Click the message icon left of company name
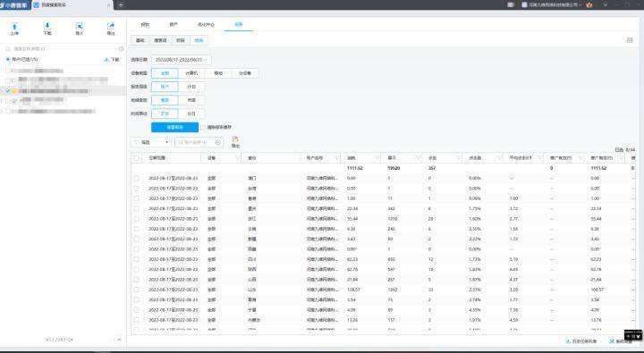This screenshot has width=644, height=353. tap(511, 5)
